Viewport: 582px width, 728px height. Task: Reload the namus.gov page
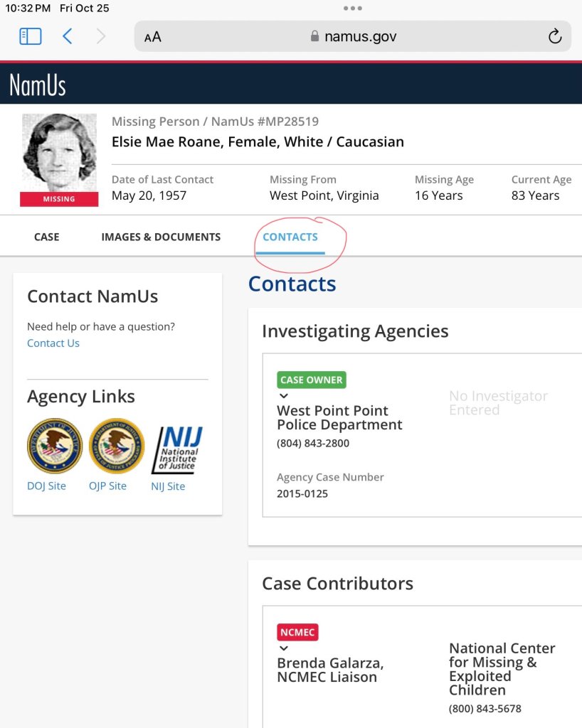pyautogui.click(x=555, y=36)
